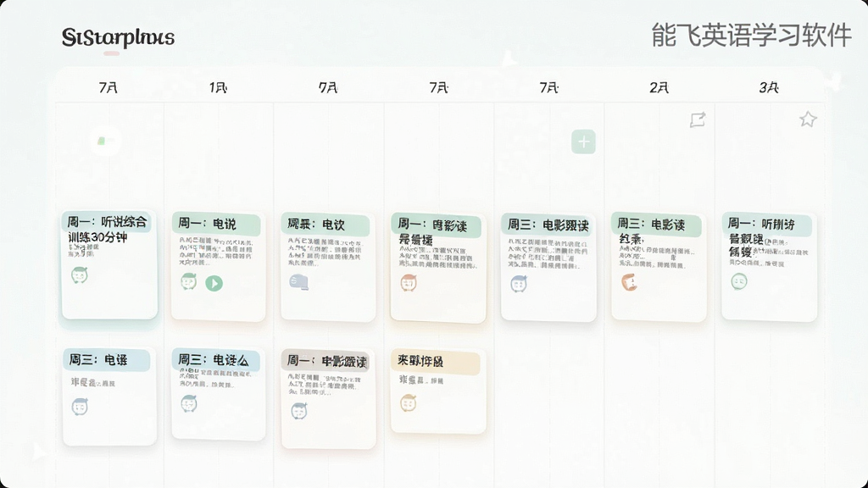868x488 pixels.
Task: Click the avatar on the 听说综合训练30分钟 card
Action: click(x=80, y=275)
